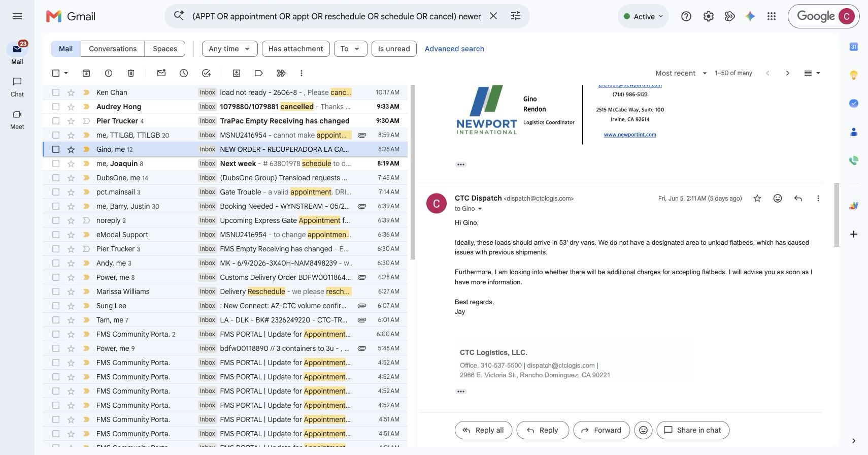This screenshot has width=868, height=455.
Task: Open the main menu hamburger icon
Action: 17,16
